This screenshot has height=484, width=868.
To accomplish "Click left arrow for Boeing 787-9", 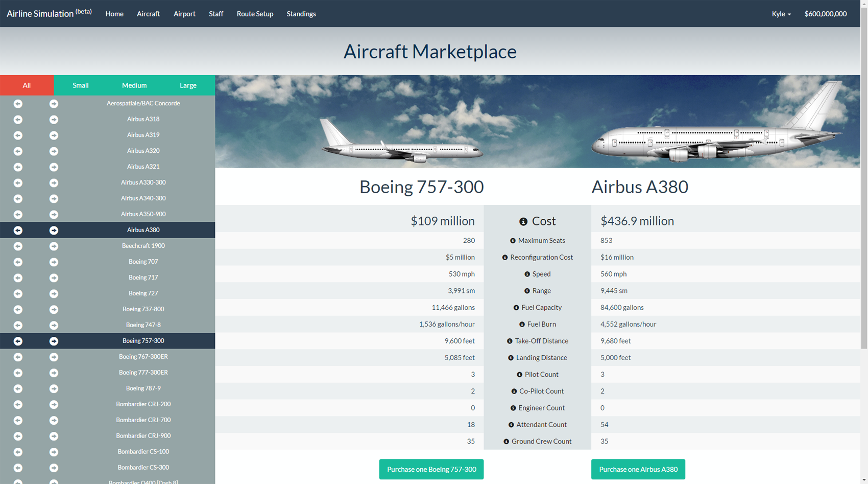I will point(18,389).
